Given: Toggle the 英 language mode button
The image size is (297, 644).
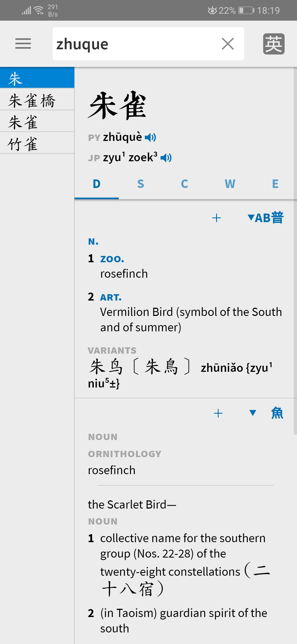Looking at the screenshot, I should 274,44.
